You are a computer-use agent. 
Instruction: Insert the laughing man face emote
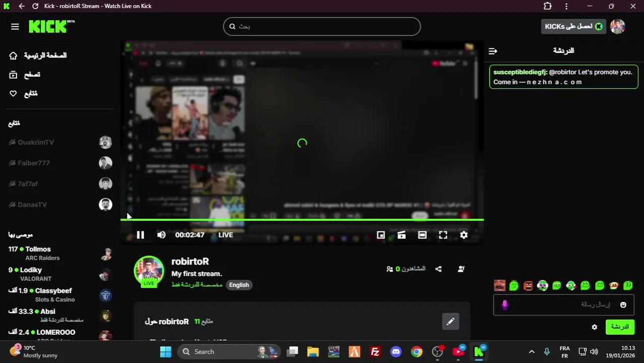click(499, 286)
